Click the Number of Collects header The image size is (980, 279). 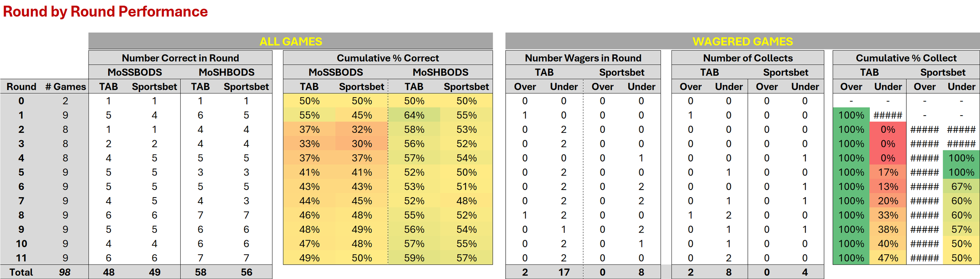coord(748,58)
